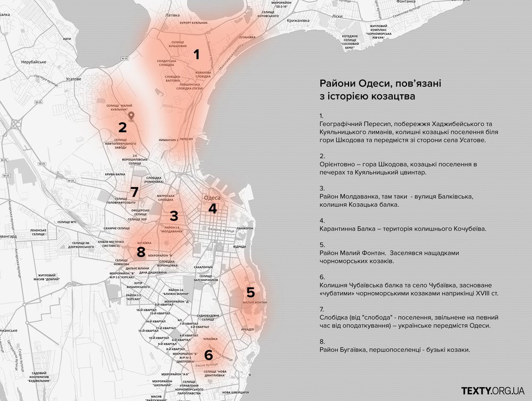
Task: Click zone number 3 at Молдаванка
Action: click(173, 216)
